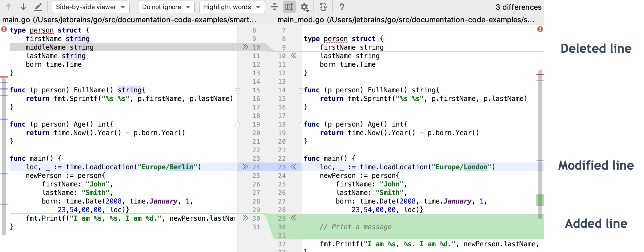This screenshot has width=644, height=252.
Task: Collapse FullName function fold in left editor
Action: [x=238, y=91]
